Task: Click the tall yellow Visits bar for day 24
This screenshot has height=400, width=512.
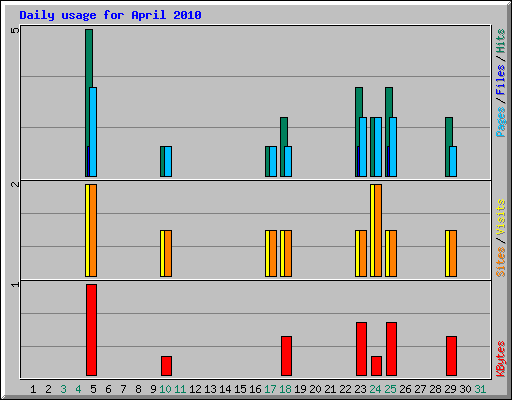Action: (x=372, y=230)
